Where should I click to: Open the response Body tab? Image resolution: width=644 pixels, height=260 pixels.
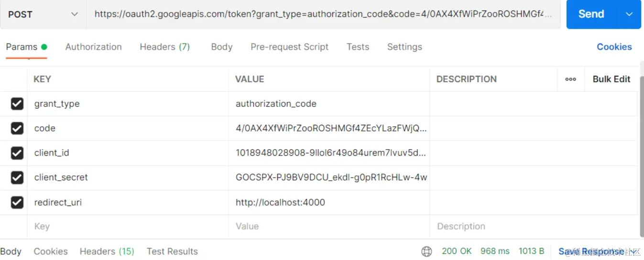[x=11, y=251]
